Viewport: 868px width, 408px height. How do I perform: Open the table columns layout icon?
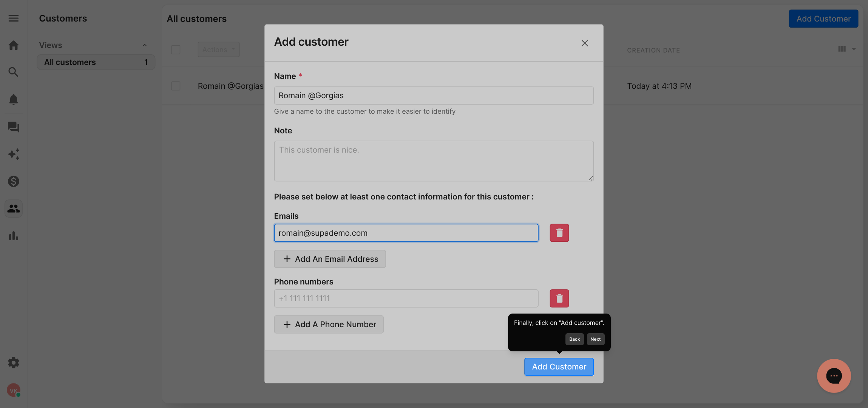[x=842, y=49]
